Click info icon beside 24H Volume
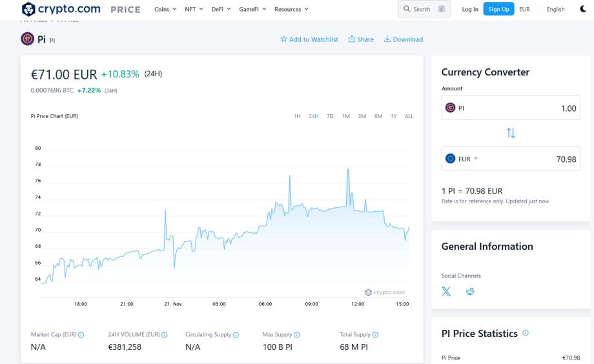The image size is (594, 364). tap(165, 334)
